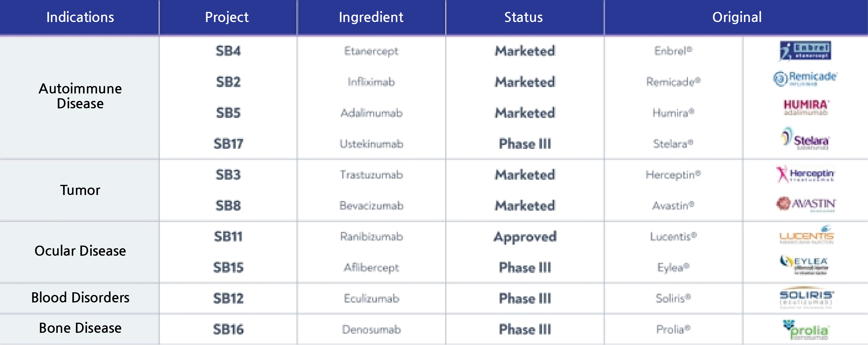Viewport: 868px width, 345px height.
Task: Select the Denosumab ingredient cell
Action: click(371, 329)
